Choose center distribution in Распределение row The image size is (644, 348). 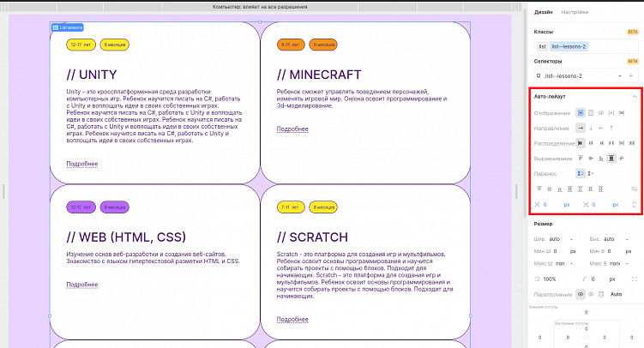pyautogui.click(x=591, y=143)
